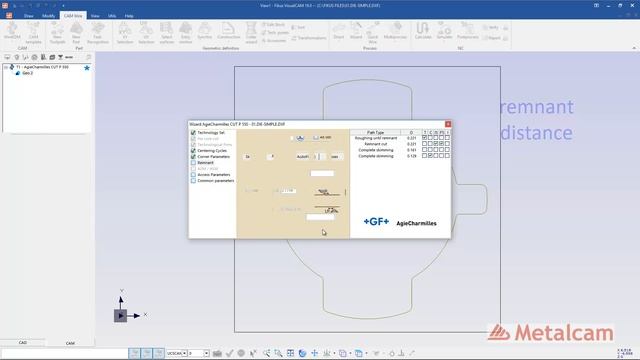The image size is (640, 360).
Task: Click the Tech. points ribbon button
Action: (275, 33)
